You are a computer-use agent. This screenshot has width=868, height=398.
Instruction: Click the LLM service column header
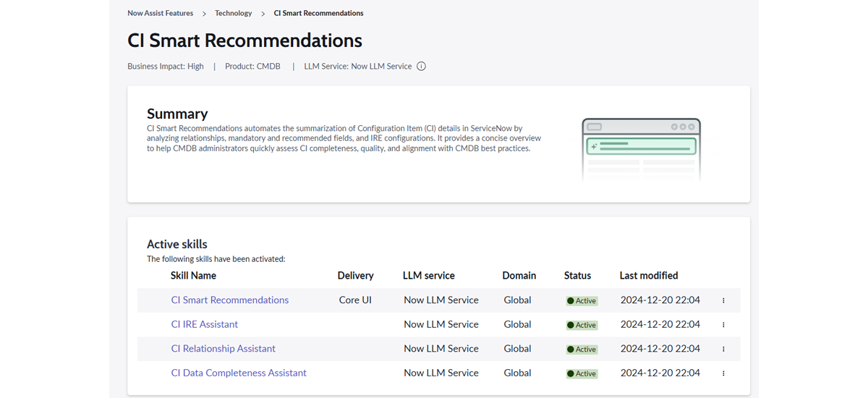tap(428, 276)
